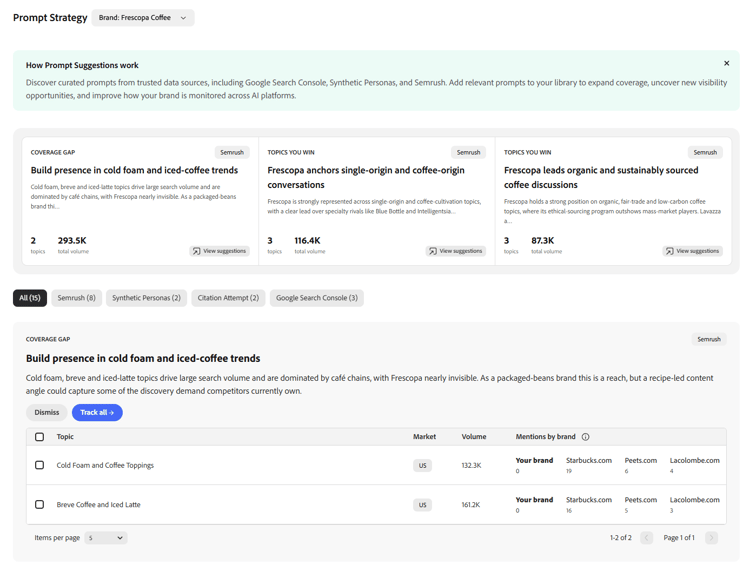Screen dimensions: 750x566
Task: Click the Track all button
Action: click(97, 412)
